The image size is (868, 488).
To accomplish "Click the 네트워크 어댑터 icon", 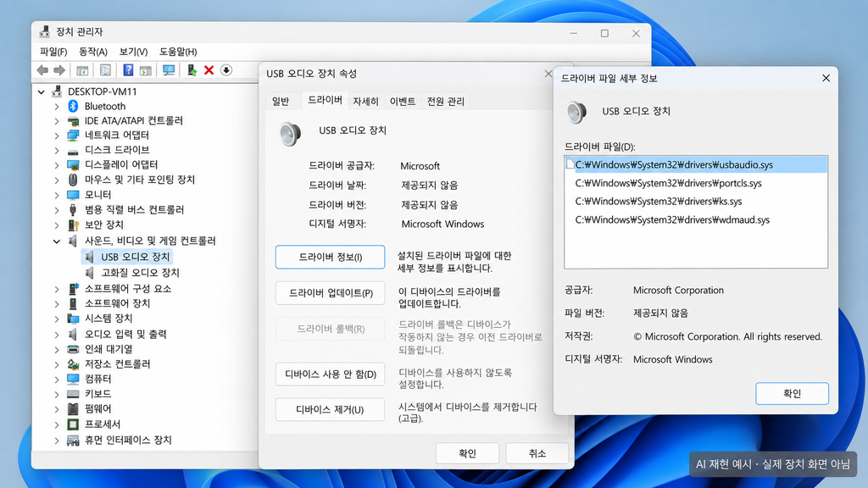I will pyautogui.click(x=73, y=135).
